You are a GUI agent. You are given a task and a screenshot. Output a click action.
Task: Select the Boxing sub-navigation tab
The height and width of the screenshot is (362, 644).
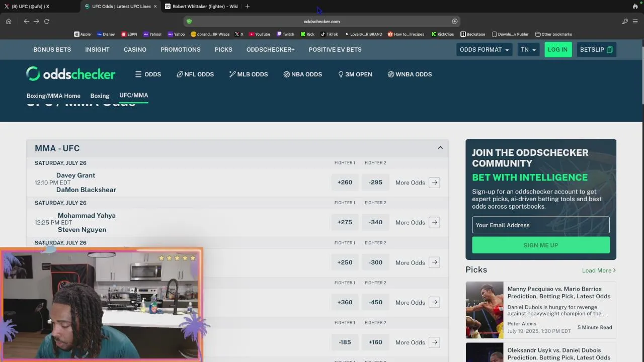[100, 96]
